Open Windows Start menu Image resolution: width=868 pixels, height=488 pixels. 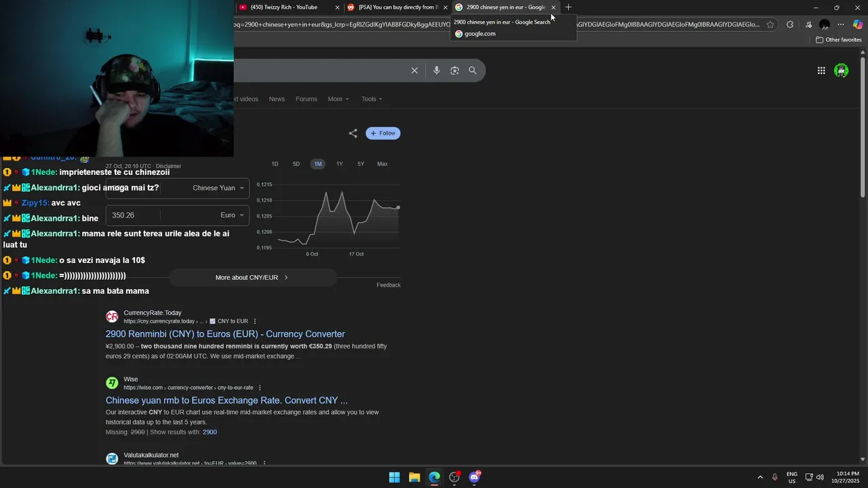click(394, 477)
